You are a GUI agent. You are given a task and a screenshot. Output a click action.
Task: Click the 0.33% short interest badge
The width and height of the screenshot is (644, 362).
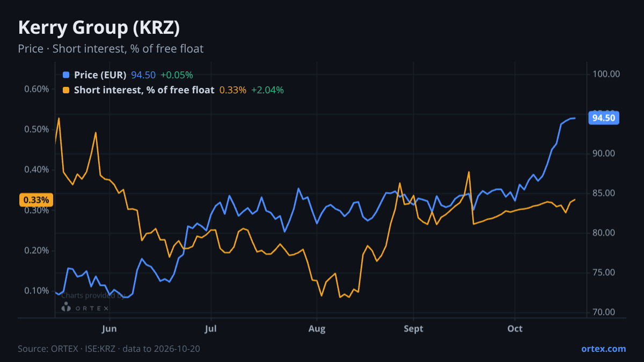(36, 200)
